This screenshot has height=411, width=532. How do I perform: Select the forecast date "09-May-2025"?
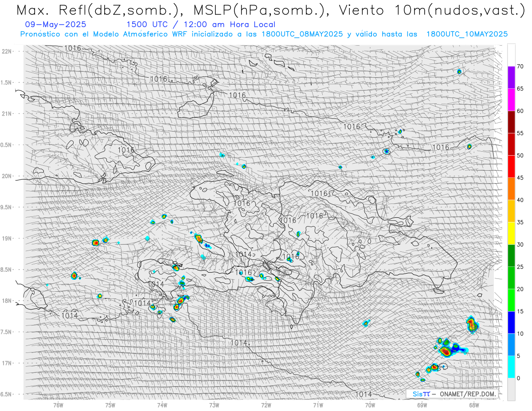[x=56, y=25]
